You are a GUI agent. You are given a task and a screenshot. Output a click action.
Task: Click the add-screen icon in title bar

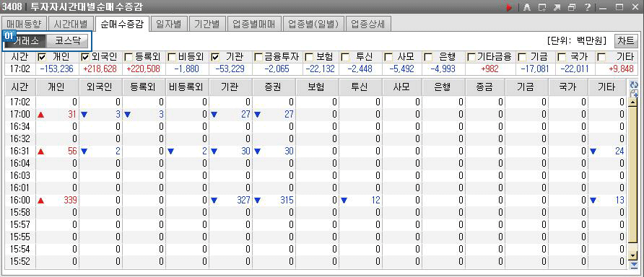coord(542,7)
